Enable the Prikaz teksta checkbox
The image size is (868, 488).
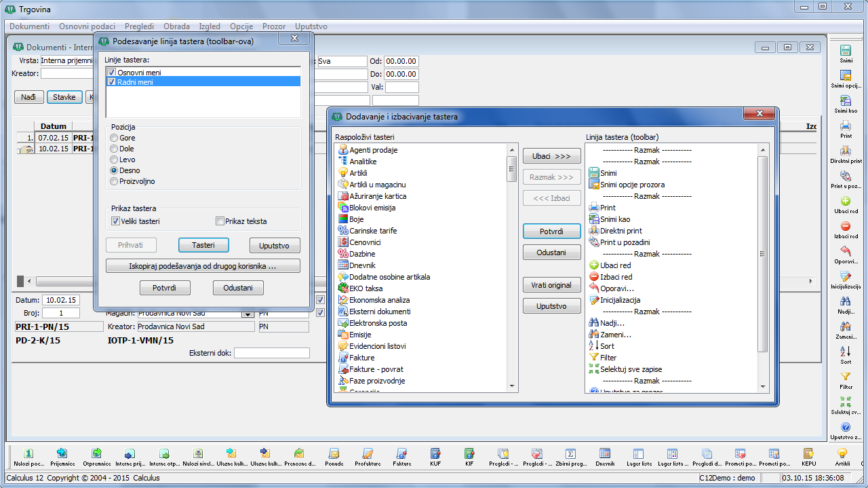tap(220, 221)
